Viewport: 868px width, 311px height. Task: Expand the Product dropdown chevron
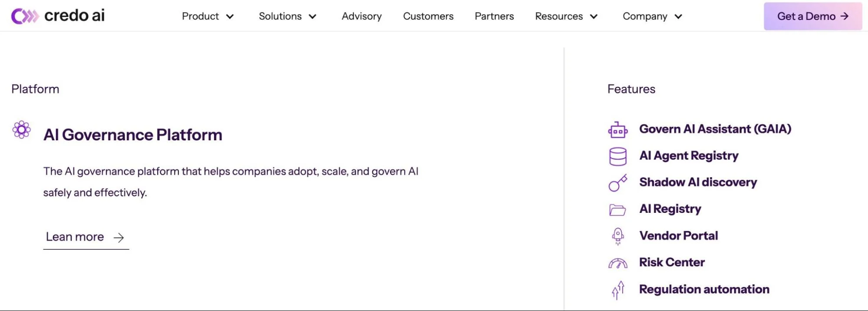tap(230, 17)
